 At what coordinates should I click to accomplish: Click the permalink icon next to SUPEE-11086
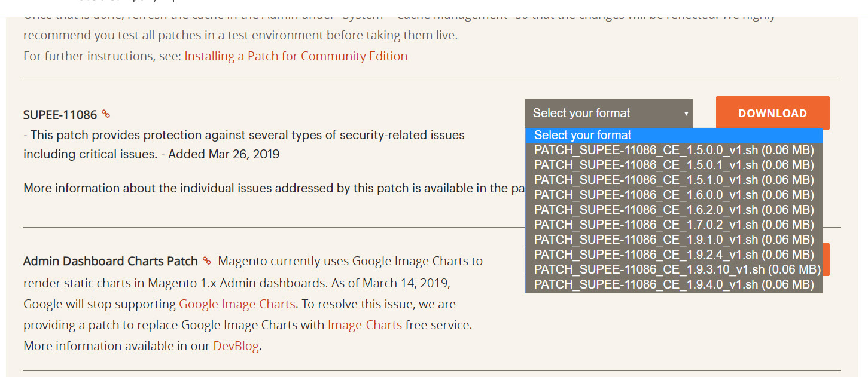click(x=106, y=114)
